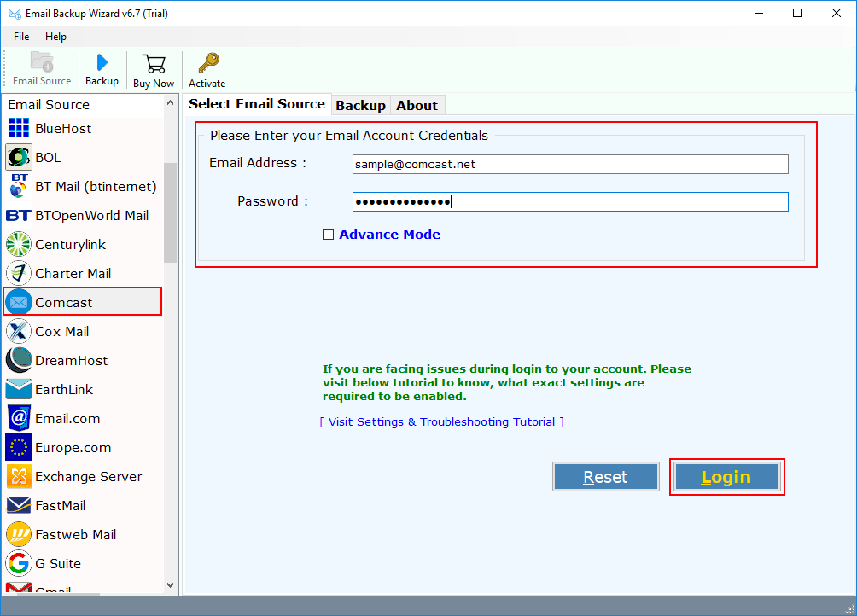857x616 pixels.
Task: Open Buy Now shopping cart icon
Action: tap(154, 63)
